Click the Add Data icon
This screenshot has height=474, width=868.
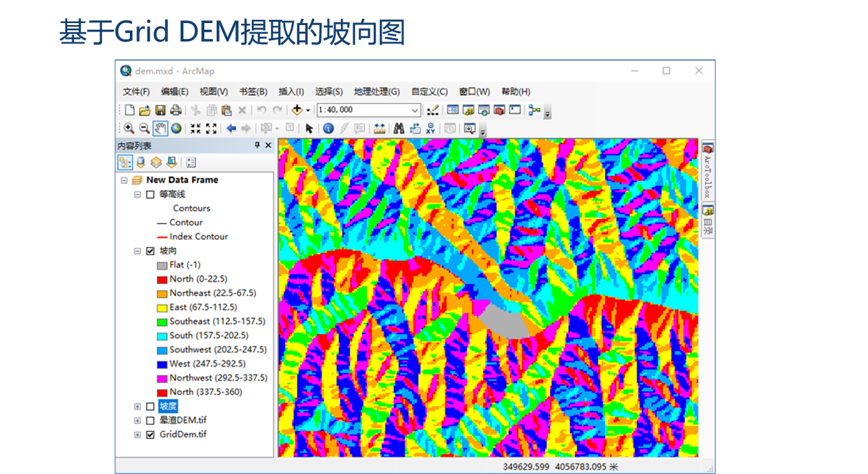[x=297, y=110]
